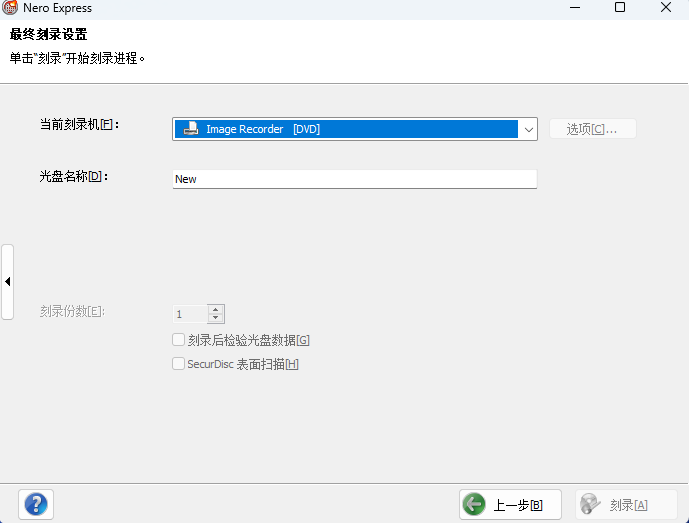Click the 刻录份数 number field
689x523 pixels.
(190, 314)
